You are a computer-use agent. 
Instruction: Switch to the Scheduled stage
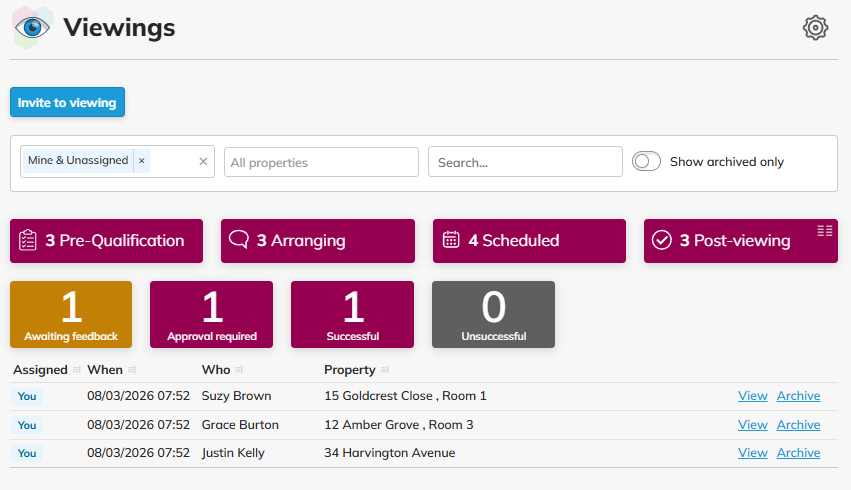click(528, 241)
